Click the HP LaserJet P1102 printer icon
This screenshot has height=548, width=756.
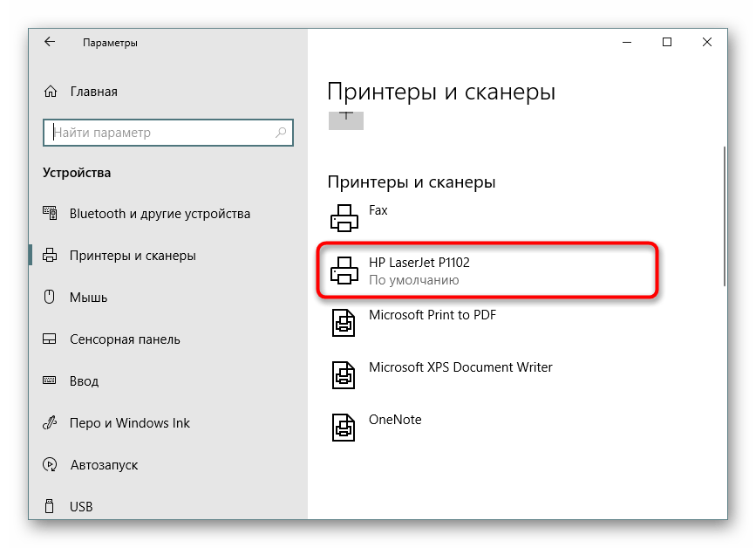point(344,271)
